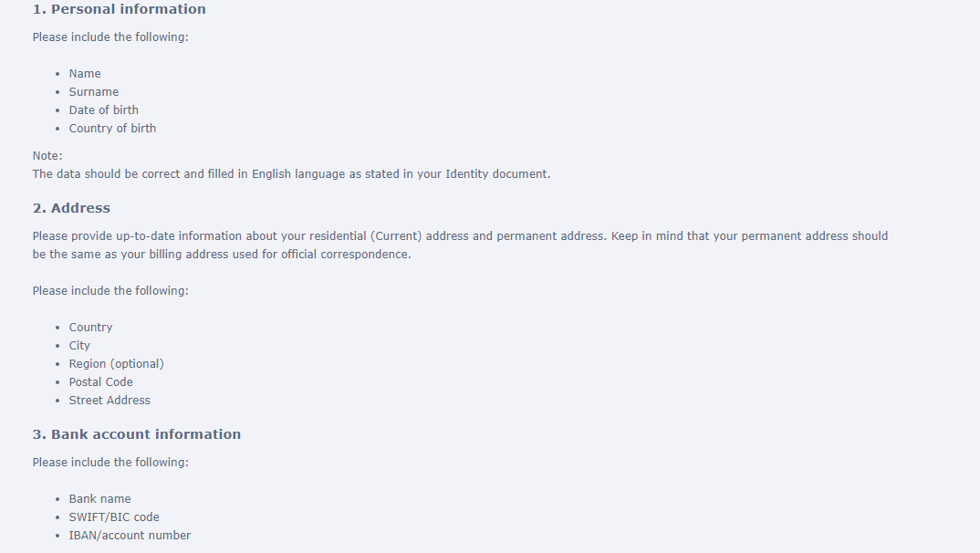This screenshot has height=553, width=980.
Task: Click the 'Note:' label text
Action: pos(47,156)
